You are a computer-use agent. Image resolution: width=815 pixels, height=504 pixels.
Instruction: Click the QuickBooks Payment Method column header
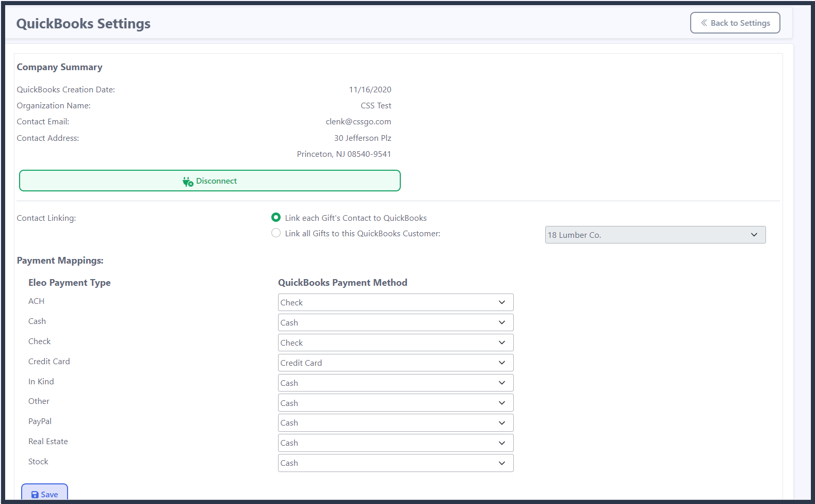[343, 283]
